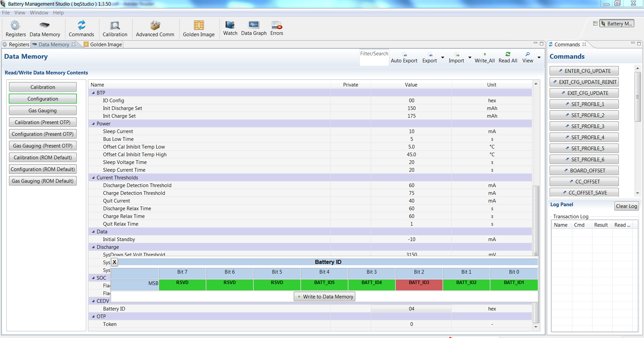Toggle the BATT_ID3 bit
Image resolution: width=644 pixels, height=338 pixels.
pos(418,283)
